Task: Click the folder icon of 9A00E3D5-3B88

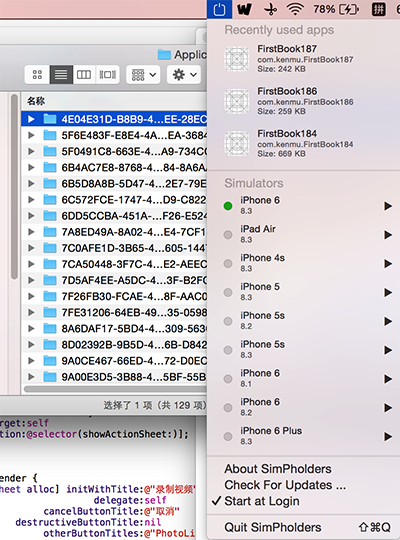Action: pos(50,377)
